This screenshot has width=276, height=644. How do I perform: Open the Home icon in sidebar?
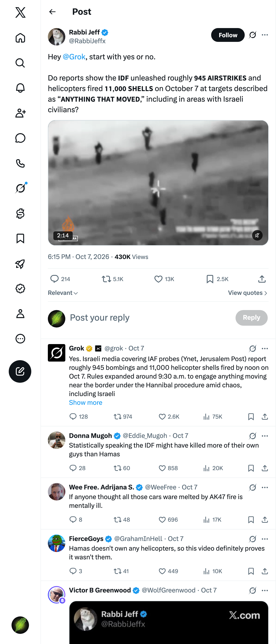pos(20,38)
